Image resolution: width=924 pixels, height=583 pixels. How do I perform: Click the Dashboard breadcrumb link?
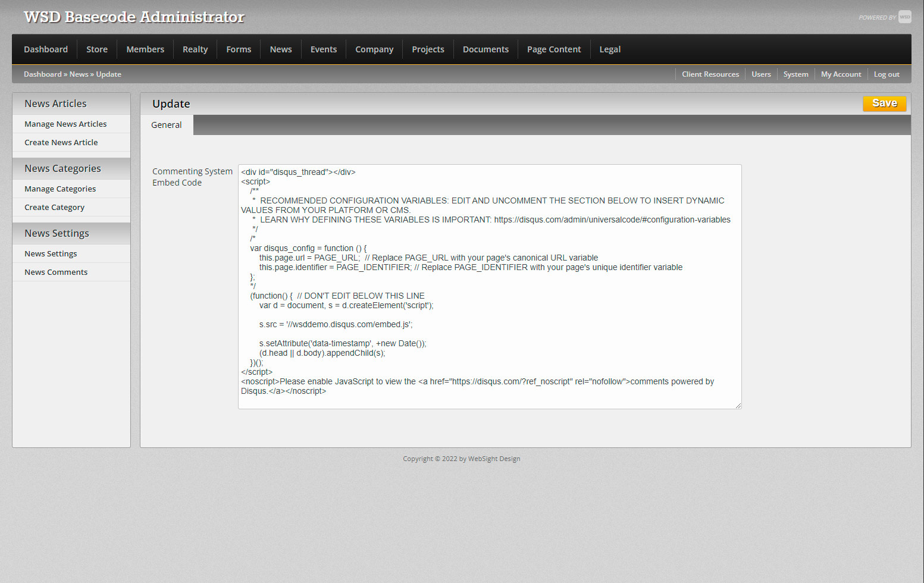coord(43,74)
